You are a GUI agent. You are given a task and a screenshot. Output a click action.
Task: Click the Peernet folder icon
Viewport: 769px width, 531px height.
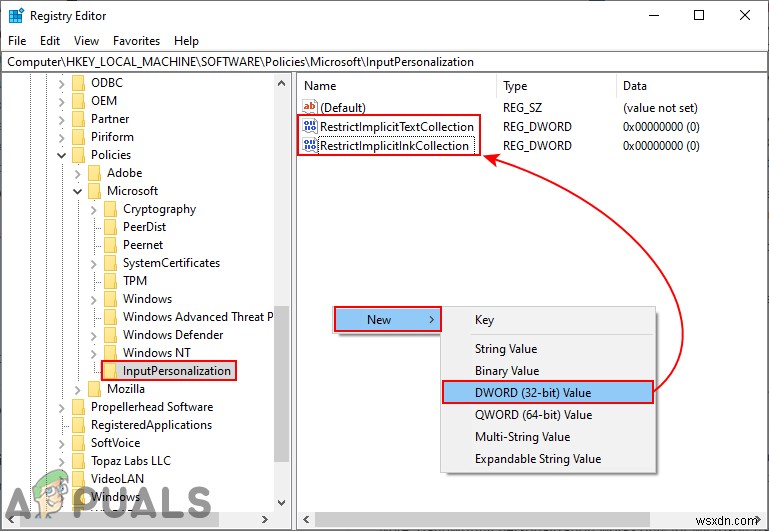coord(111,245)
